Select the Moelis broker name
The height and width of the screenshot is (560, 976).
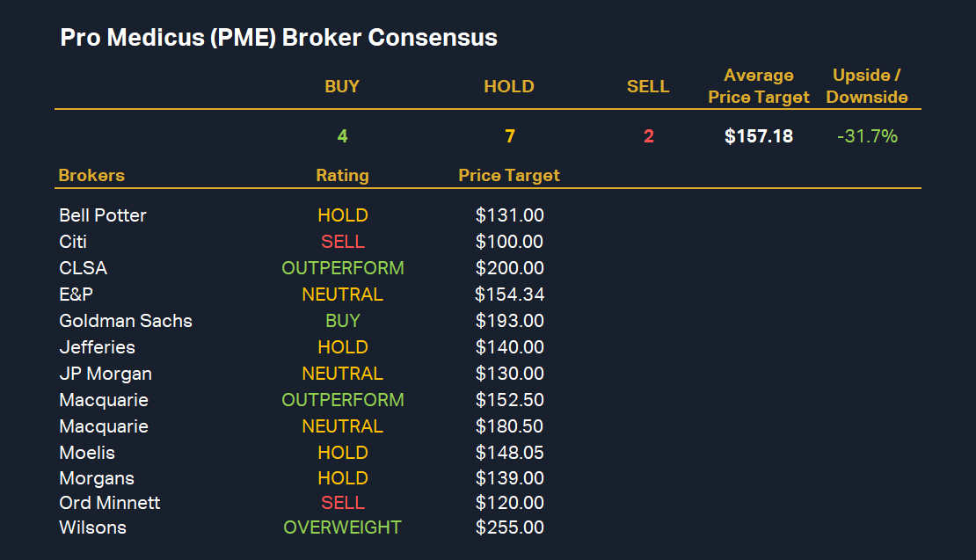[x=87, y=453]
